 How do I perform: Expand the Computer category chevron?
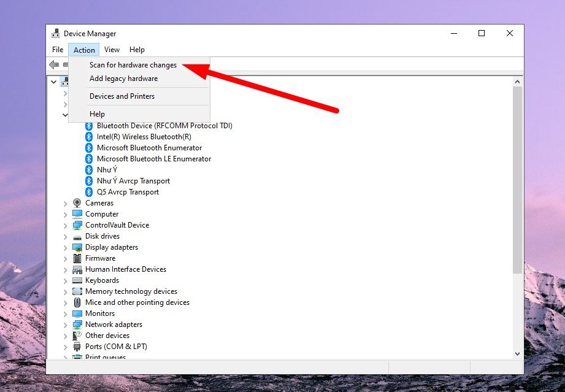click(66, 214)
